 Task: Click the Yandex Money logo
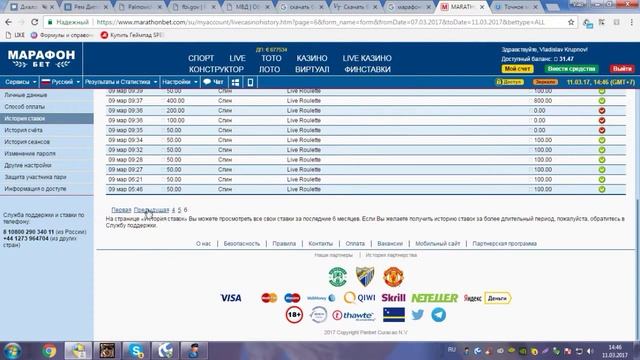coord(487,298)
